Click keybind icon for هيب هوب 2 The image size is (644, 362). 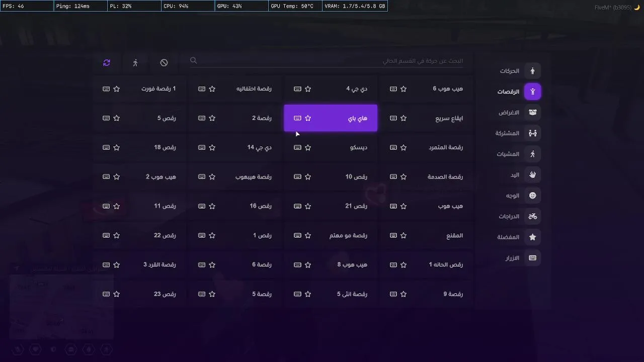(x=106, y=177)
